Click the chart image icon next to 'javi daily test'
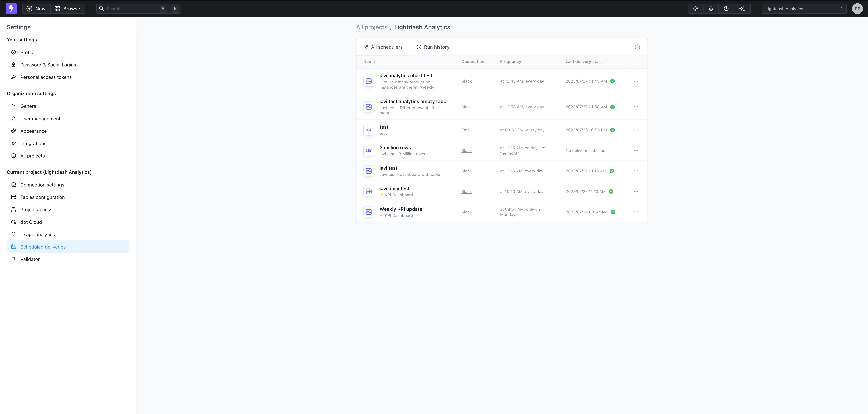This screenshot has width=868, height=414. [368, 191]
